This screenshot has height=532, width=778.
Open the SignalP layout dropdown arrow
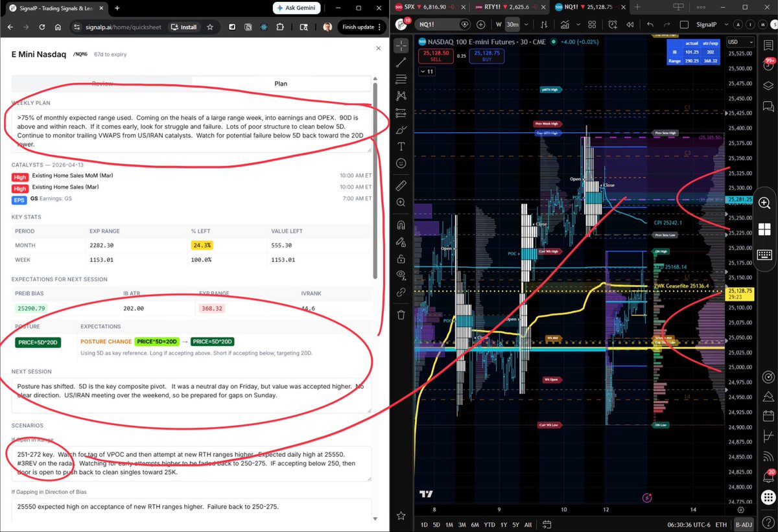[726, 25]
